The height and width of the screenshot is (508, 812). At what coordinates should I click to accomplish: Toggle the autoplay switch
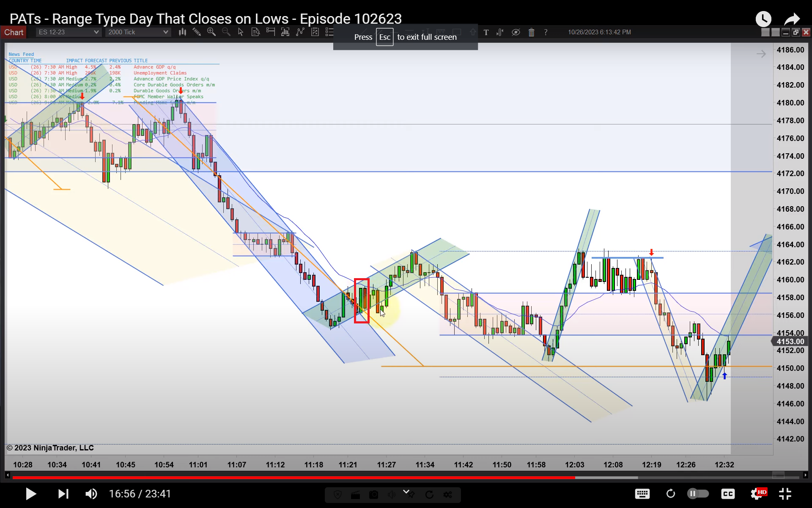(x=698, y=494)
